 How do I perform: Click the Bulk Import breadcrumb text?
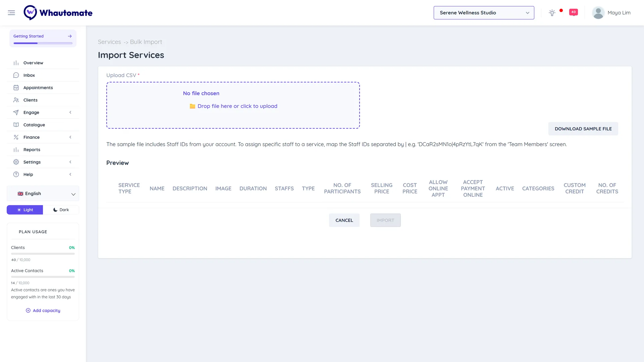(x=146, y=42)
